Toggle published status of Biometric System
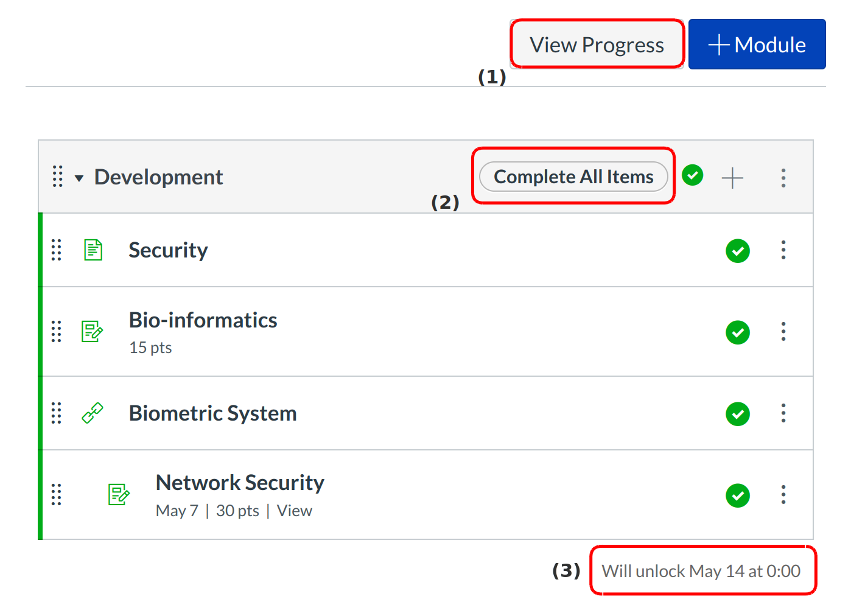The width and height of the screenshot is (851, 616). tap(738, 414)
